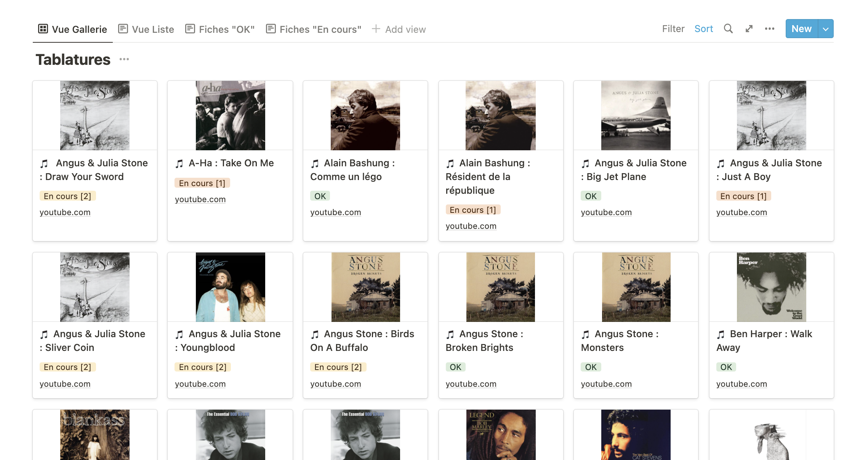Click Ben Harper album cover thumbnail
The width and height of the screenshot is (868, 460).
click(772, 287)
